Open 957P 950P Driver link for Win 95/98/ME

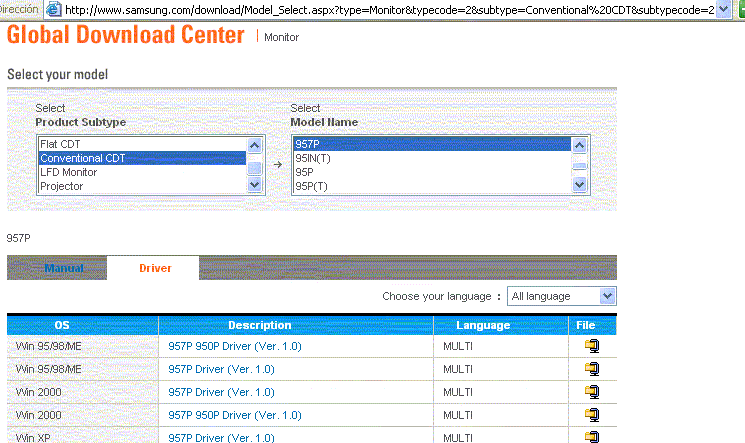(x=235, y=346)
